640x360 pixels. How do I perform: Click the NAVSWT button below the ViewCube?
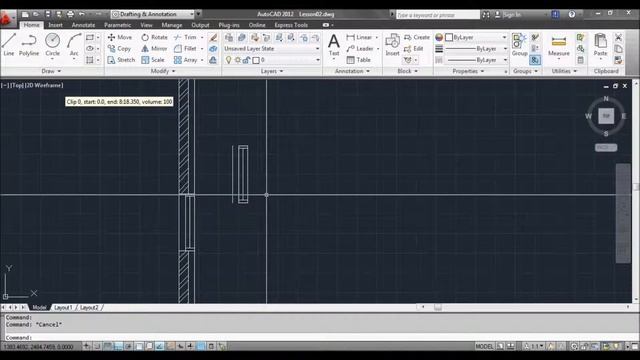click(606, 147)
